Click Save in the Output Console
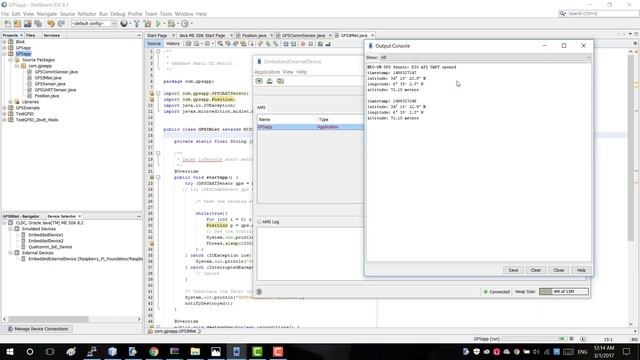 pyautogui.click(x=513, y=270)
